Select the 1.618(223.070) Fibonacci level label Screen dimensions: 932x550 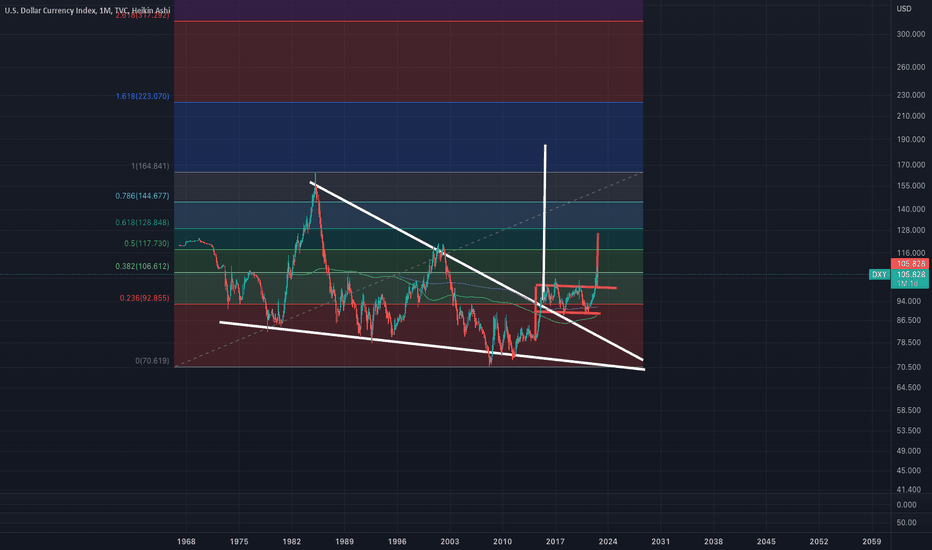(143, 96)
